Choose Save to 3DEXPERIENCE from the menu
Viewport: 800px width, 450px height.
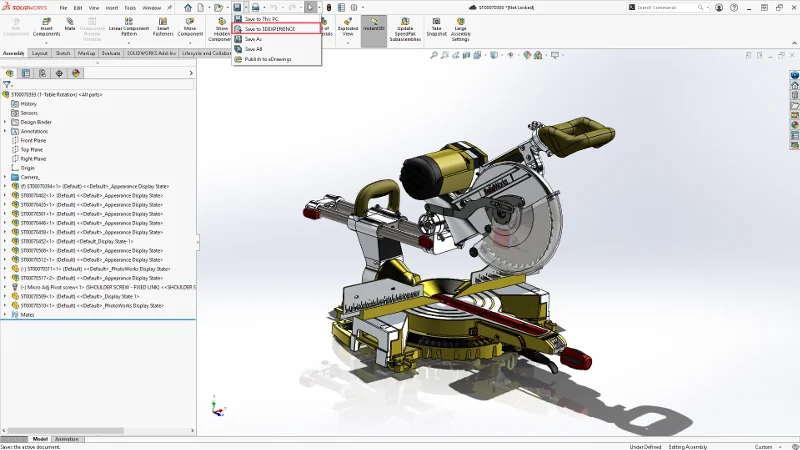tap(270, 29)
